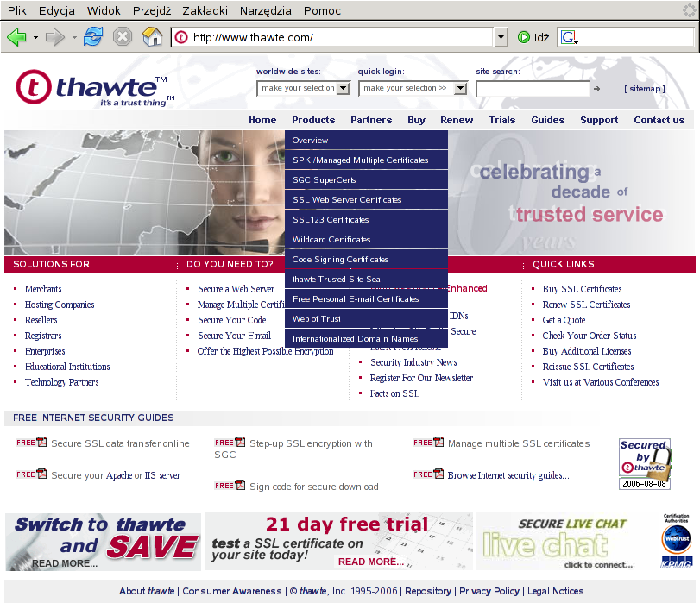Select SSL123 Certificates menu entry

coord(366,220)
